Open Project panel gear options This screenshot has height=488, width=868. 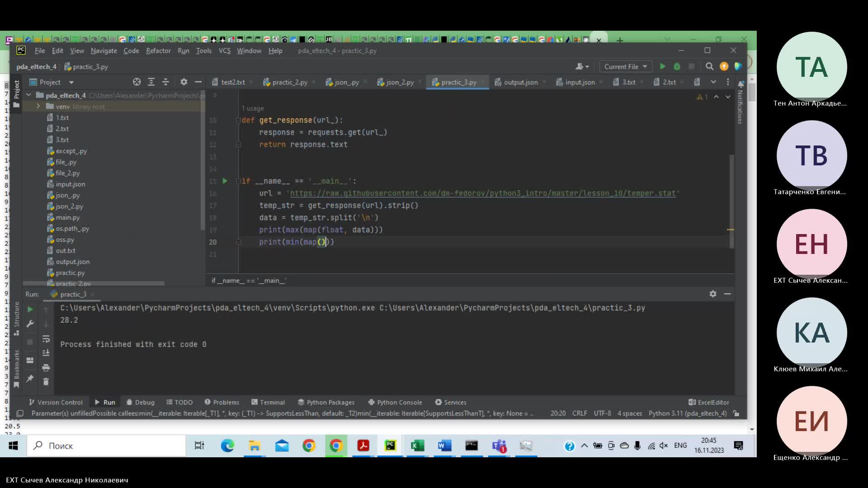(x=184, y=82)
